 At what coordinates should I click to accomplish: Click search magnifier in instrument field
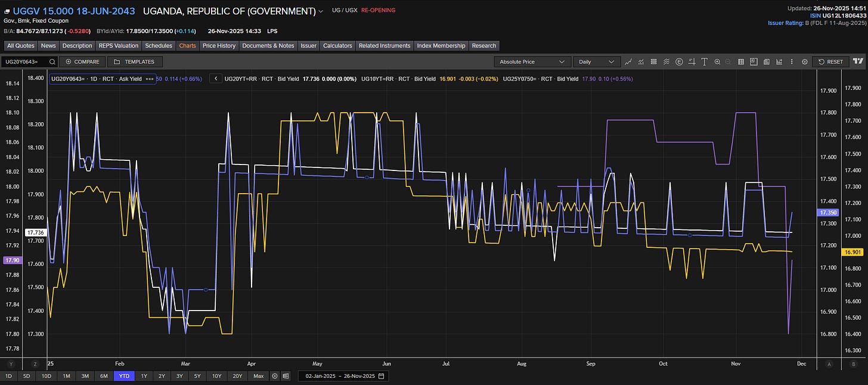coord(52,62)
